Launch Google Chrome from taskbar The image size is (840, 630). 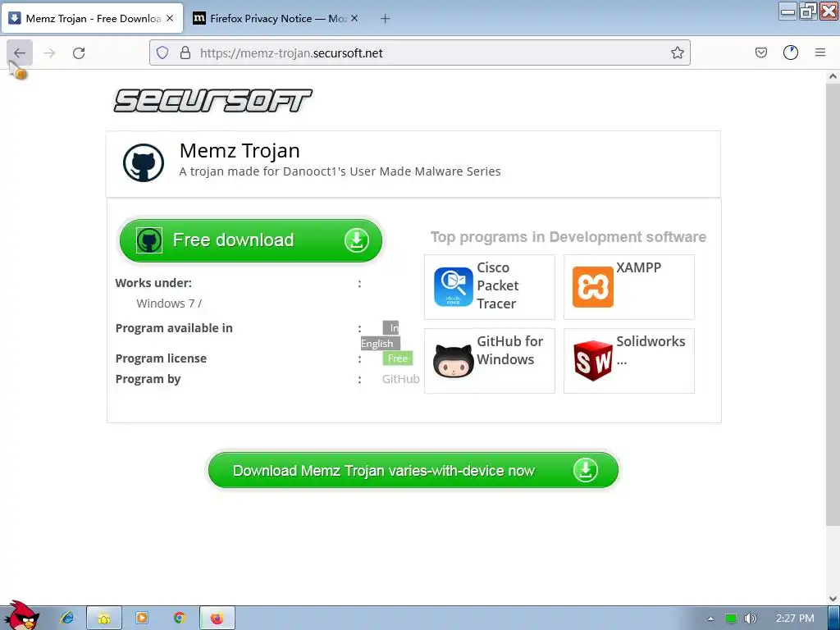coord(180,619)
